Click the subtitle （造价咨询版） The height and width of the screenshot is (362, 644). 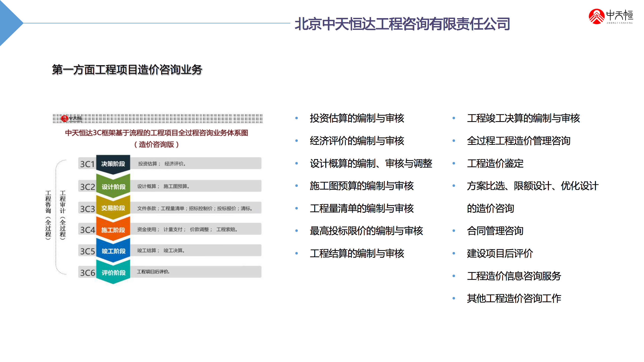(x=156, y=145)
